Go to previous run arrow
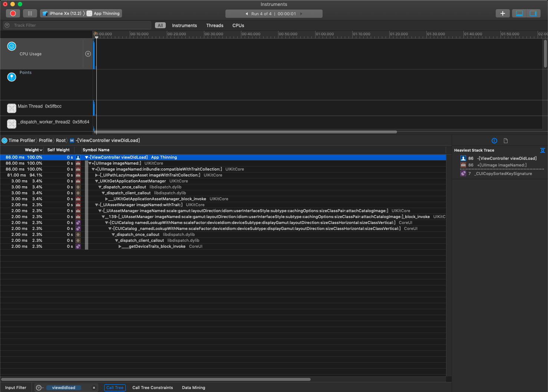Screen dimensions: 548x392 (247, 14)
